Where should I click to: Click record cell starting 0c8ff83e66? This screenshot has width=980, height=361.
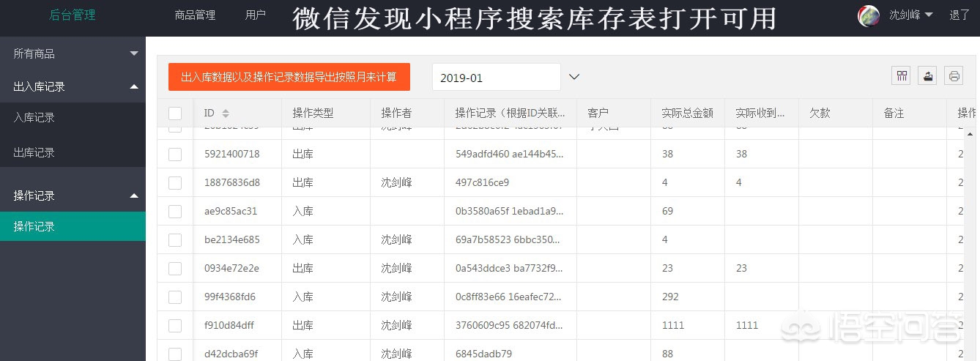(510, 297)
